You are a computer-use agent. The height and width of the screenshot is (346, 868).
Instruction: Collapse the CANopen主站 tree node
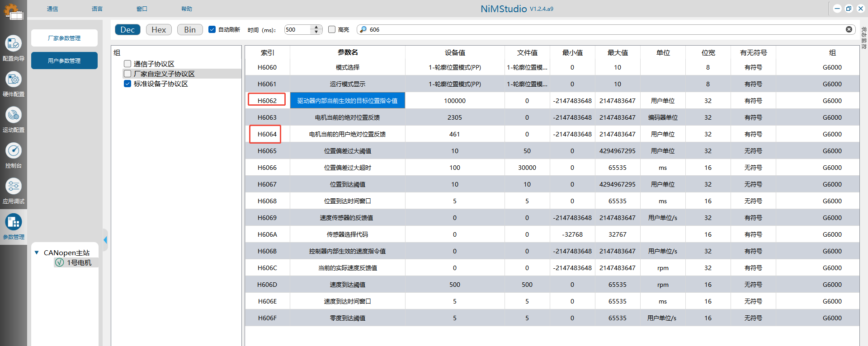coord(37,252)
